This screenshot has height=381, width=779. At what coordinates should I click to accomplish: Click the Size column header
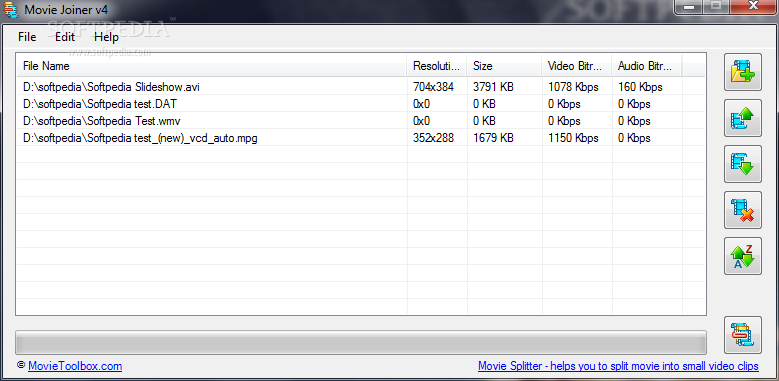tap(504, 66)
